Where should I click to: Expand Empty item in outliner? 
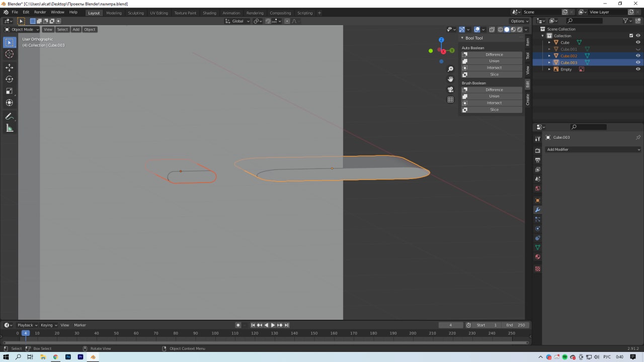(x=549, y=69)
